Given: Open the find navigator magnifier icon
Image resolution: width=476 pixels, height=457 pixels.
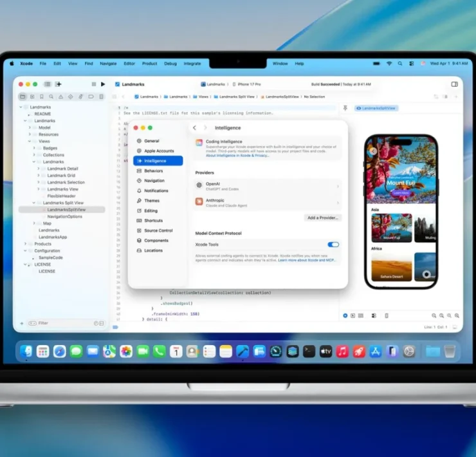Looking at the screenshot, I should click(51, 97).
